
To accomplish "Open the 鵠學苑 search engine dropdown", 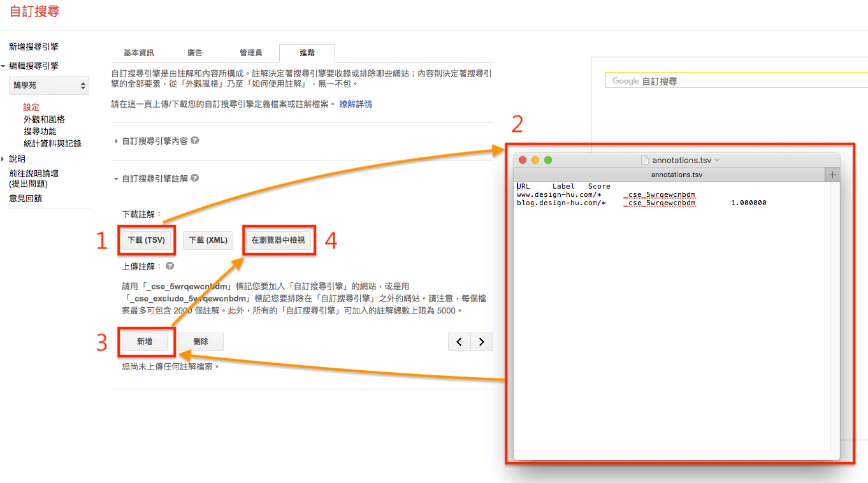I will (50, 85).
